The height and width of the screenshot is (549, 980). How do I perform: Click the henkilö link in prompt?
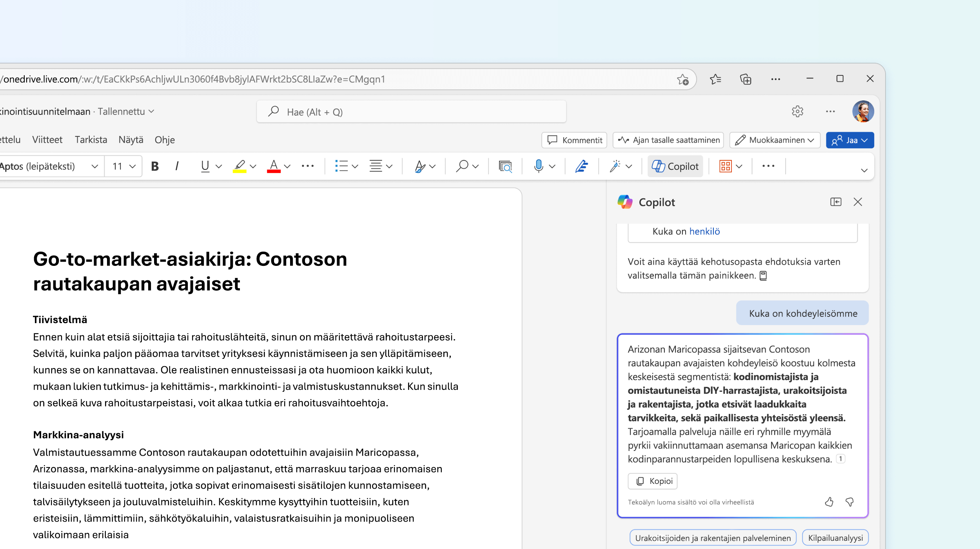click(705, 231)
